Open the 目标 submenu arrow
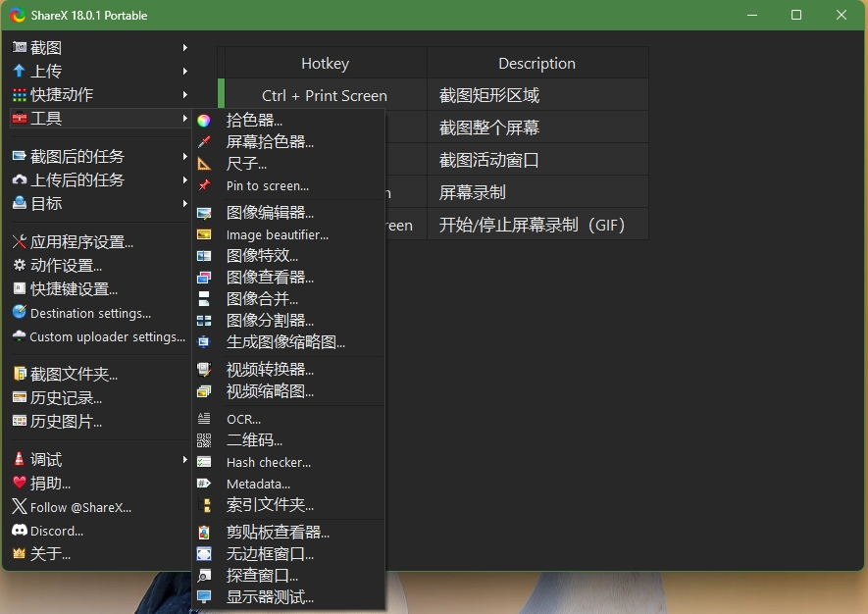Viewport: 868px width, 614px height. (x=184, y=203)
